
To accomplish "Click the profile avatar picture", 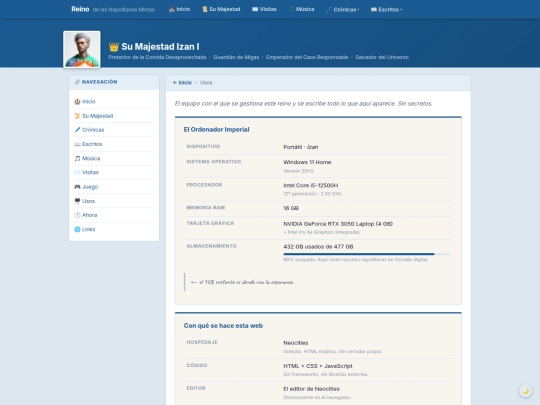I will pyautogui.click(x=82, y=49).
